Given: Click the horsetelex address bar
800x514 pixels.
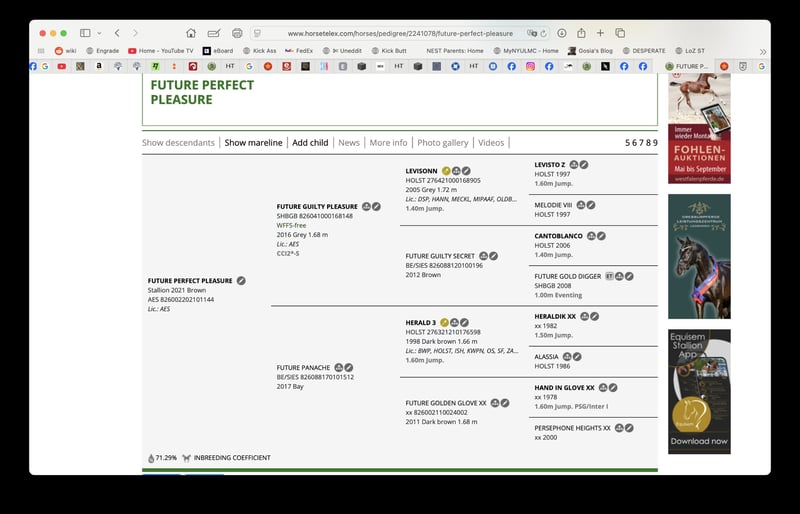Looking at the screenshot, I should [400, 33].
